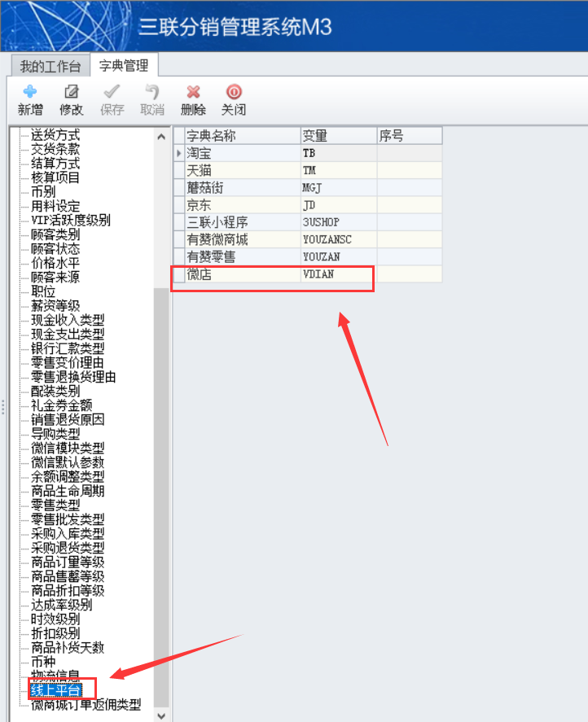Image resolution: width=588 pixels, height=722 pixels.
Task: Select 顾客状态 in the tree
Action: click(55, 248)
